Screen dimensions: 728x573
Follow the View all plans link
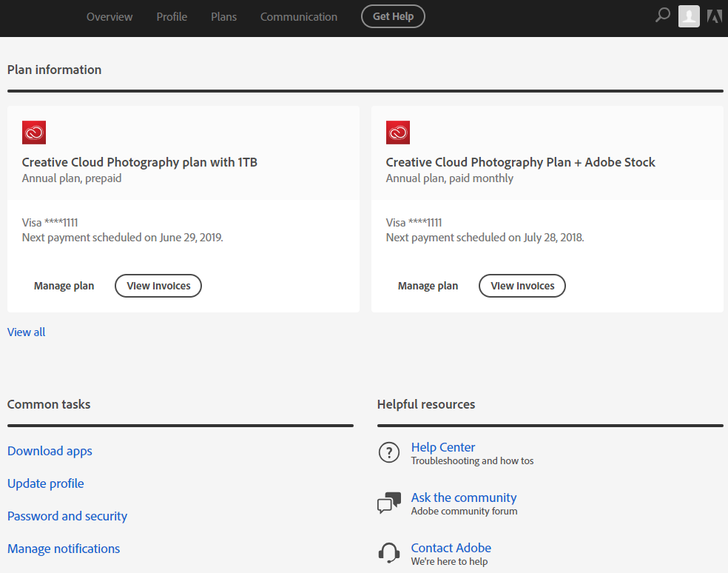click(x=27, y=332)
